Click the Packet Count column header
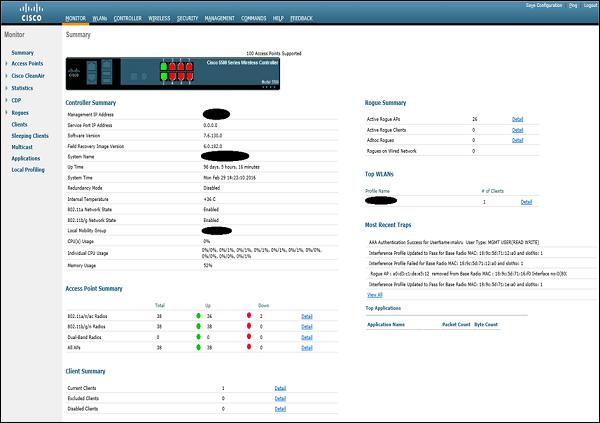The width and height of the screenshot is (600, 423). [456, 325]
